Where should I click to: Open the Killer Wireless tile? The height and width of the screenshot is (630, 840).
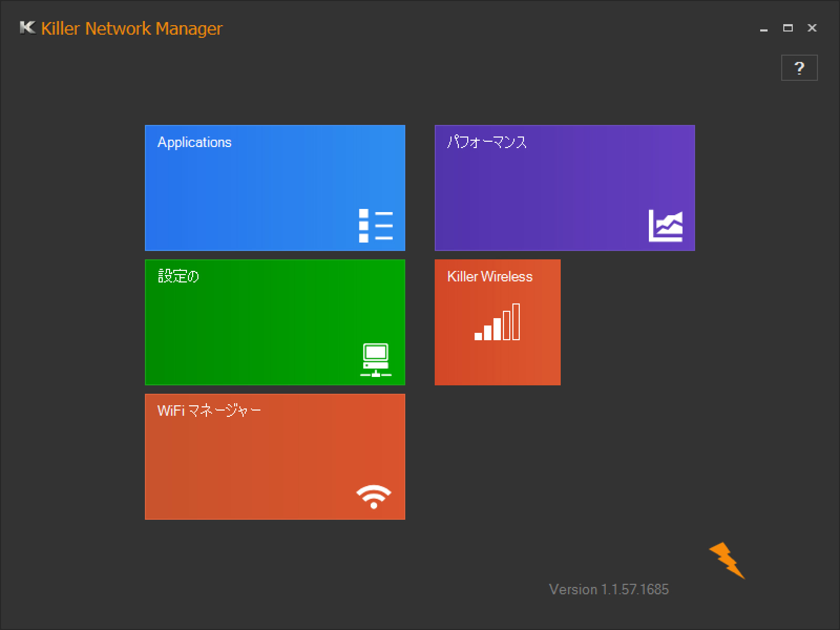coord(498,322)
